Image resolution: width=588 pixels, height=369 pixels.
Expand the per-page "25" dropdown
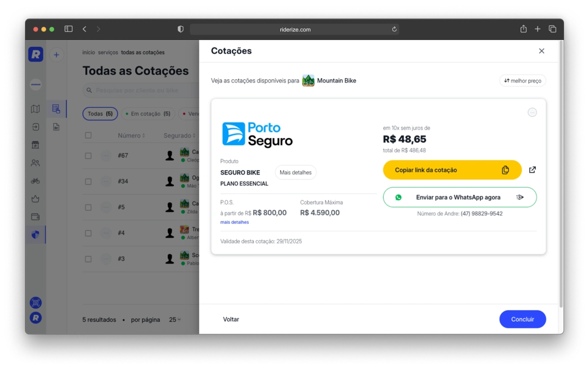[174, 320]
